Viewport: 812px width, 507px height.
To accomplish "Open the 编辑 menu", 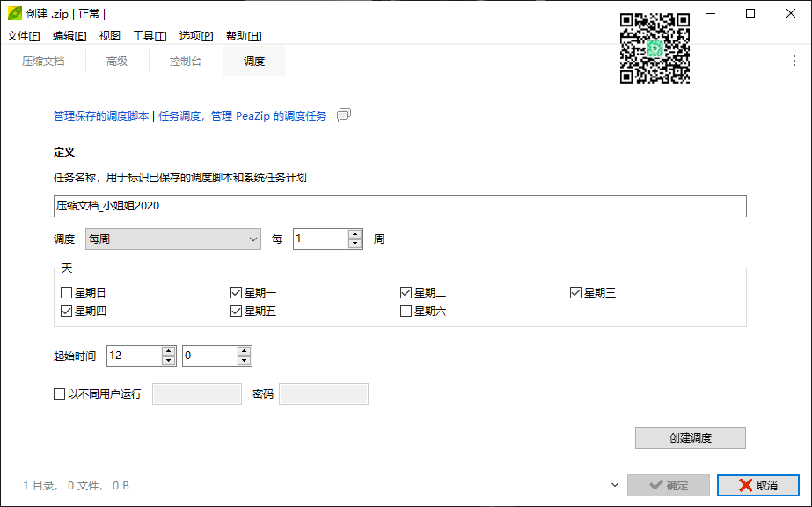I will point(69,36).
